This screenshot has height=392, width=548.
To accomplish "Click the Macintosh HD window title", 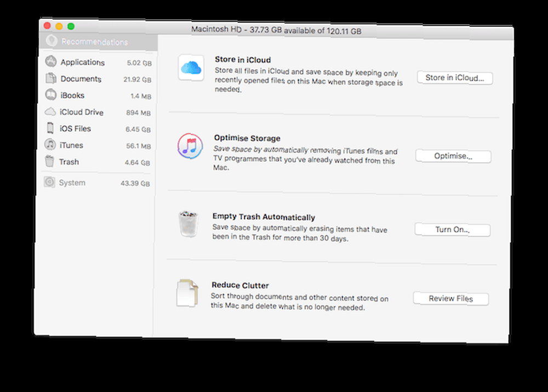I will (276, 30).
